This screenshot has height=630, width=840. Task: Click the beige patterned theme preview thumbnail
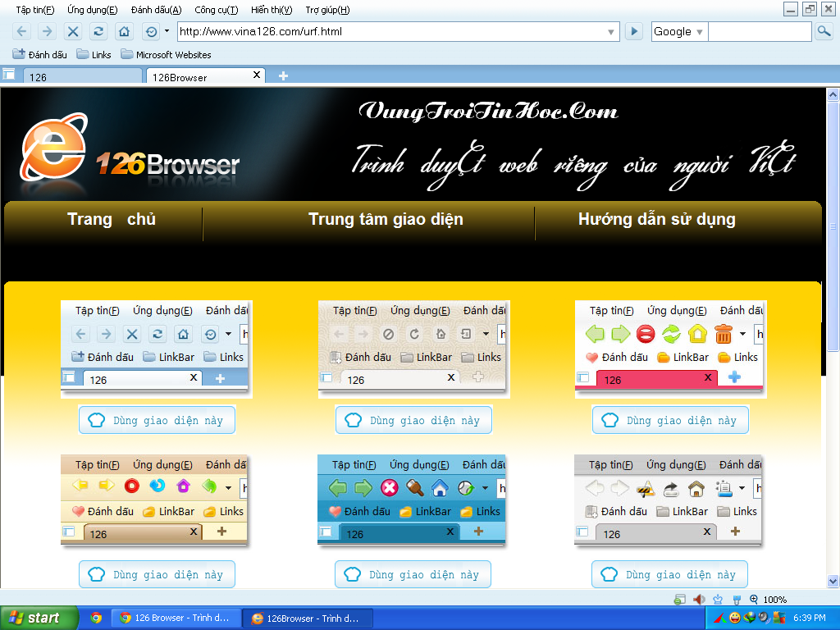[x=414, y=349]
